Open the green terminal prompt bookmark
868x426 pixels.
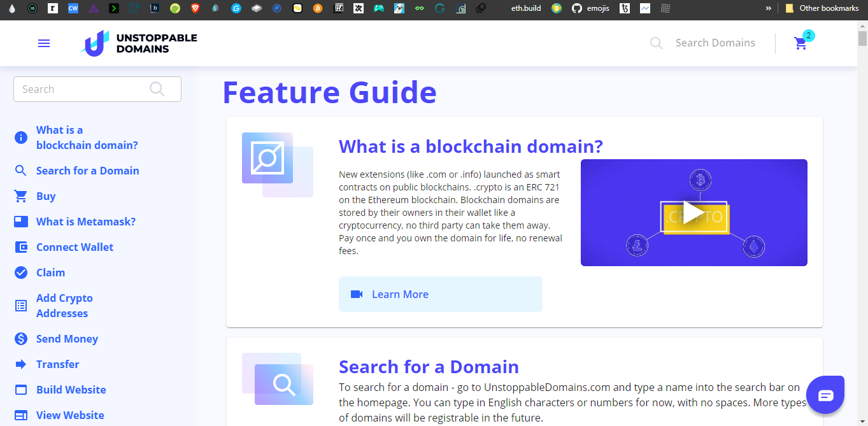click(114, 8)
